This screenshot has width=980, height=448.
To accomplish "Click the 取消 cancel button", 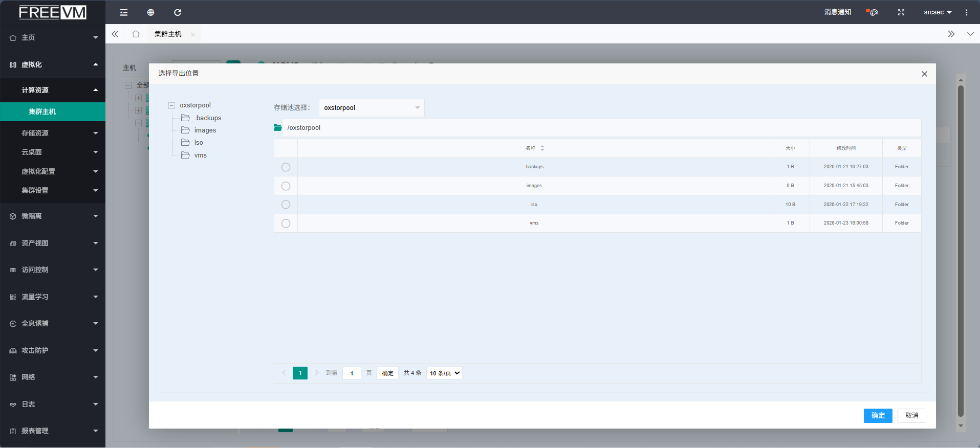I will (911, 416).
